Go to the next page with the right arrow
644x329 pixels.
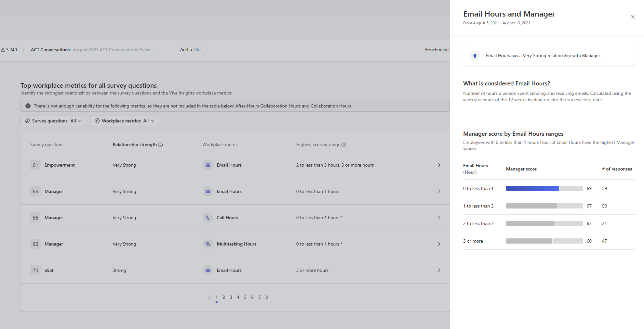click(x=267, y=297)
